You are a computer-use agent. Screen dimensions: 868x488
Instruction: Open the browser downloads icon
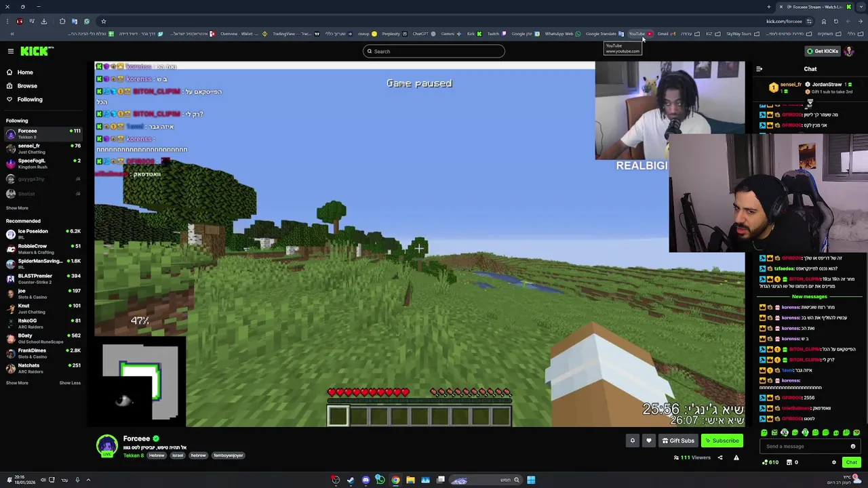(x=44, y=21)
